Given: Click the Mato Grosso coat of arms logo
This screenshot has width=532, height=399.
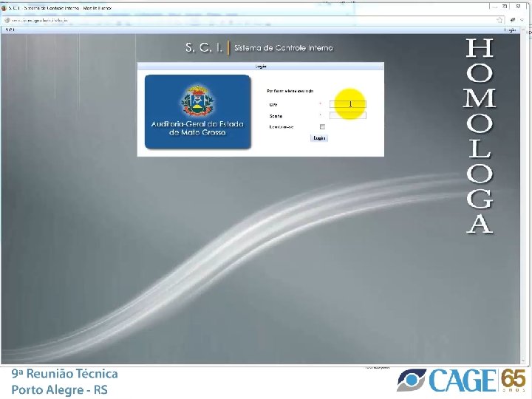Looking at the screenshot, I should pos(198,100).
